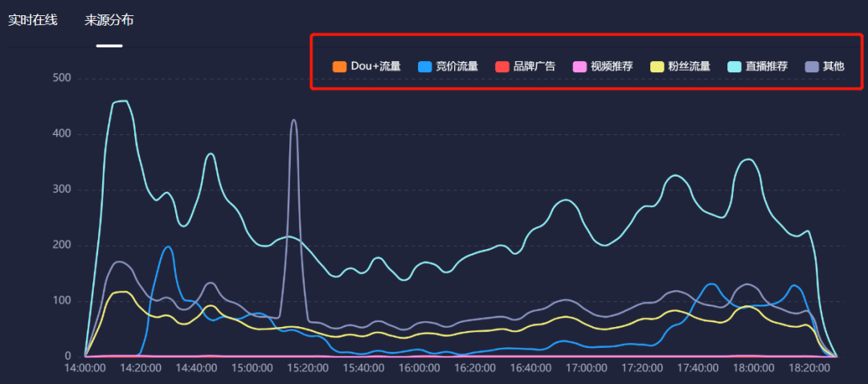Click the 14:00:00 label on the time axis
868x384 pixels.
(x=85, y=367)
